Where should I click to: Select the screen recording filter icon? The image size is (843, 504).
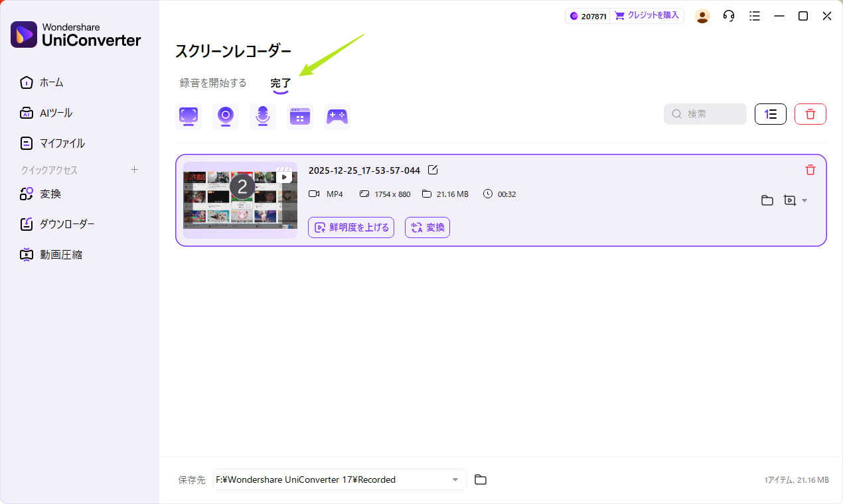[x=189, y=116]
